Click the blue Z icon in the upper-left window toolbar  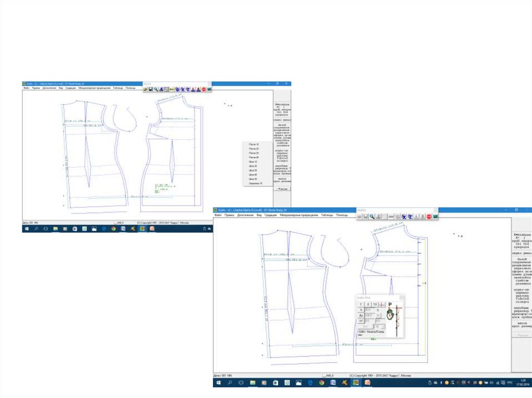188,89
